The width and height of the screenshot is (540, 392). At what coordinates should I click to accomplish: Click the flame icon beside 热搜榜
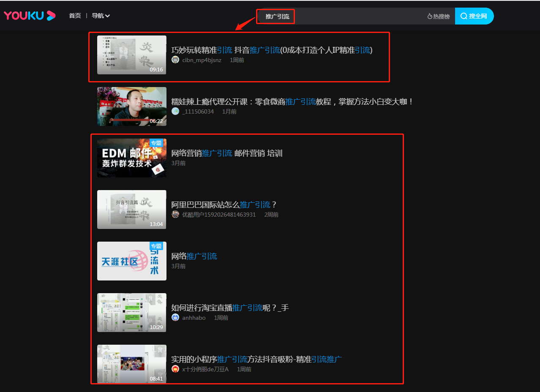pyautogui.click(x=430, y=16)
